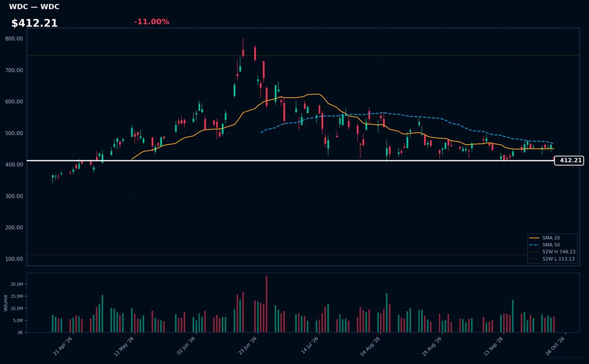Click the 25 Aug '26 date label

(432, 345)
